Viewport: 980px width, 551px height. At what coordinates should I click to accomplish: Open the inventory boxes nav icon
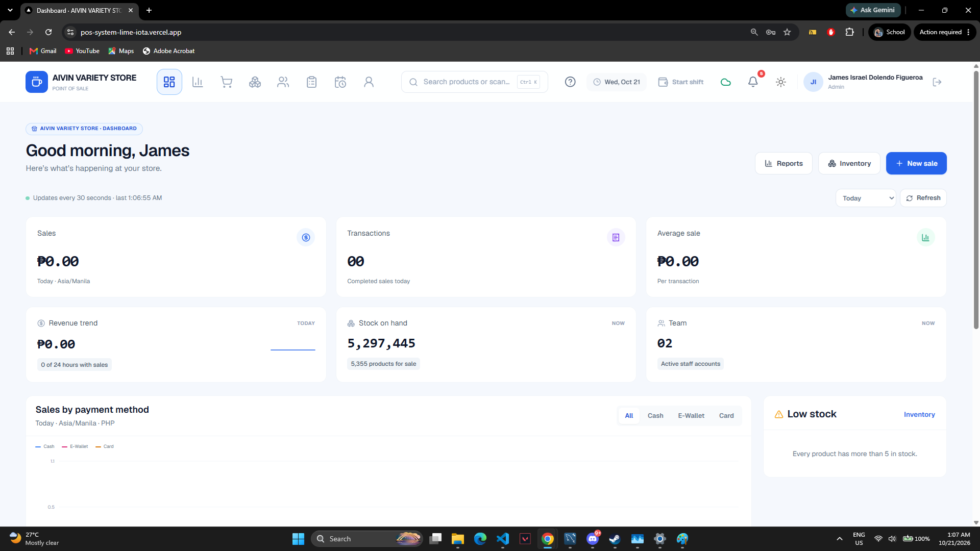click(255, 82)
